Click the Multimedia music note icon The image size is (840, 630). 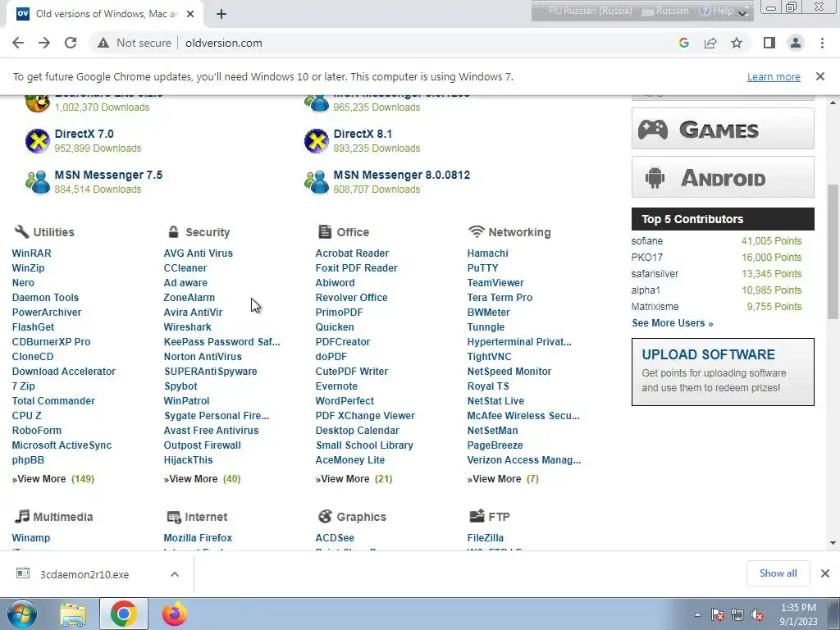22,516
